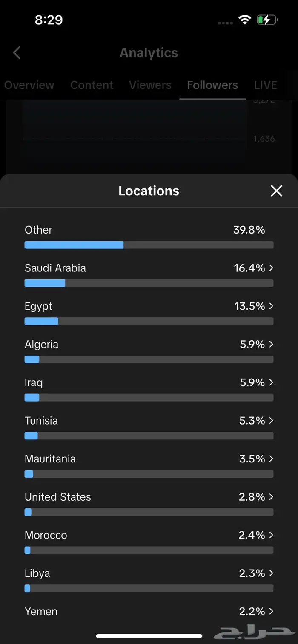Open the United States row chevron
298x644 pixels.
[272, 497]
